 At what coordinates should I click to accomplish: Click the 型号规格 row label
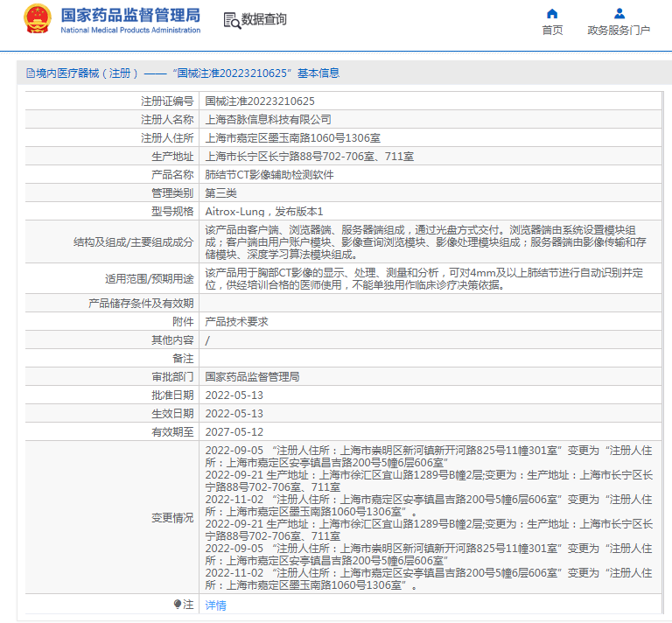[x=172, y=212]
